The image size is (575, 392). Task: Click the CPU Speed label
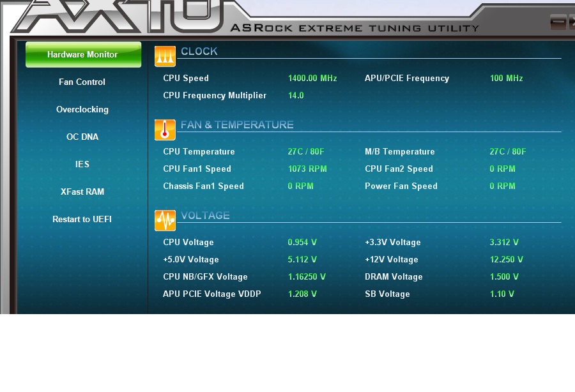coord(186,78)
